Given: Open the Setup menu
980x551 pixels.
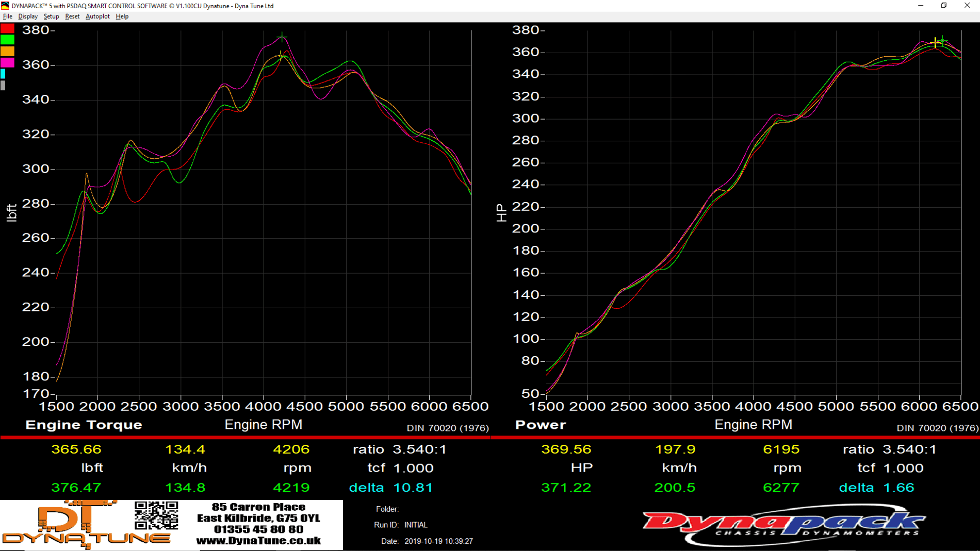Looking at the screenshot, I should click(x=51, y=16).
